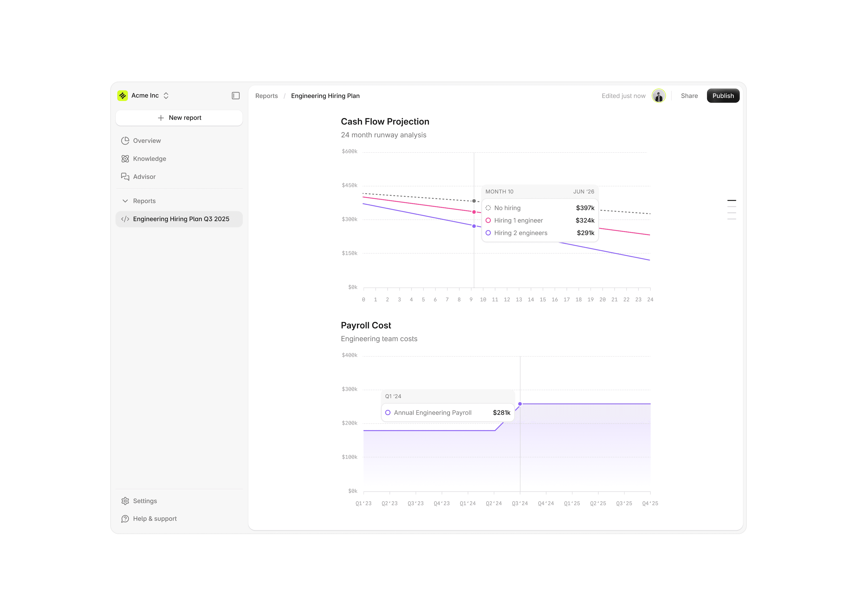Click the Help & support icon
This screenshot has width=857, height=616.
125,519
